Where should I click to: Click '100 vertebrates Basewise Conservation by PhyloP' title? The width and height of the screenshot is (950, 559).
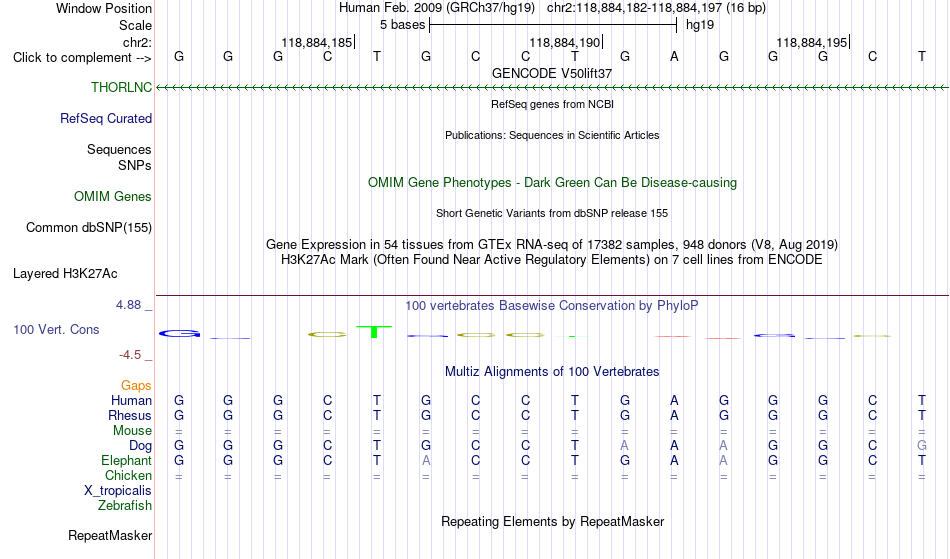(x=552, y=305)
